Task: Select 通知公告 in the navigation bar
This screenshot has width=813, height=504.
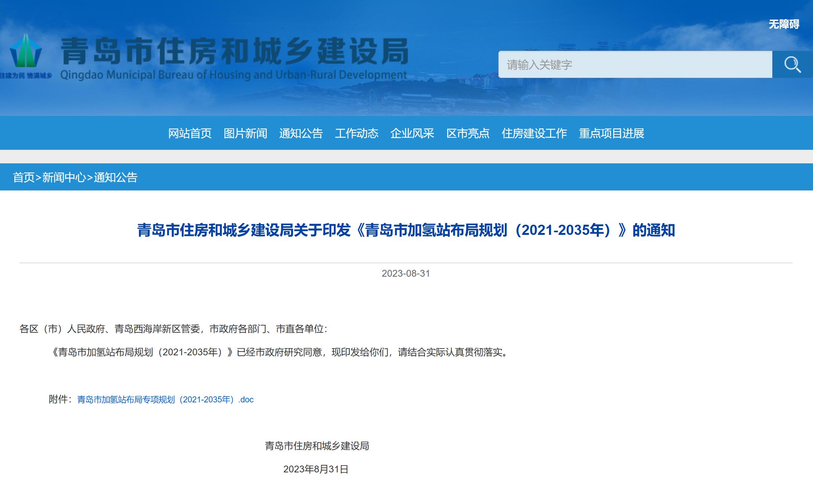Action: point(301,133)
